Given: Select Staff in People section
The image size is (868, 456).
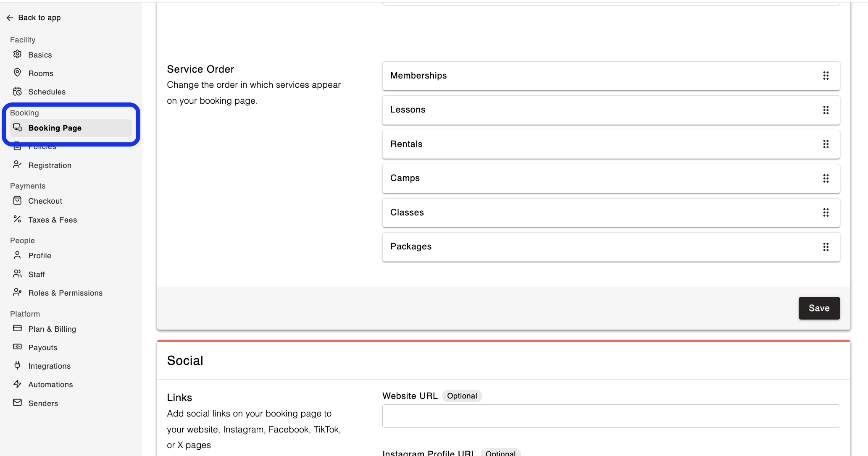Looking at the screenshot, I should (37, 275).
